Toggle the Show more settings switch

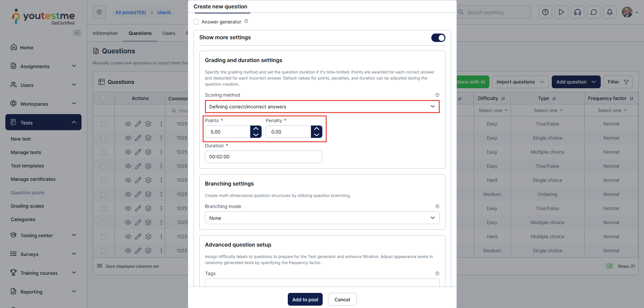438,38
